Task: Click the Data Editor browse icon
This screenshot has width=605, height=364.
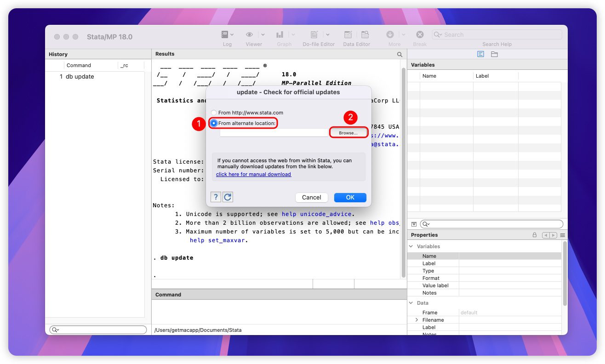Action: click(365, 34)
